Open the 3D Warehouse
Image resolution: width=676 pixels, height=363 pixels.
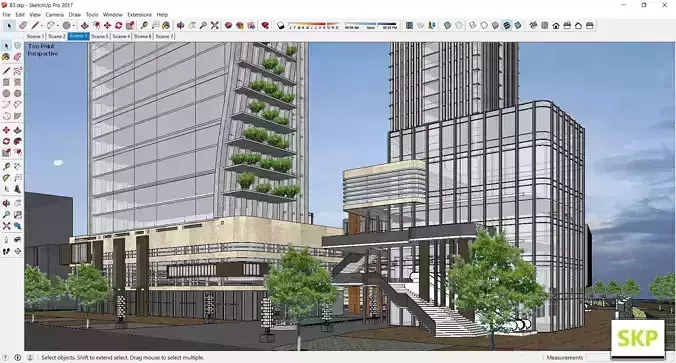(228, 25)
